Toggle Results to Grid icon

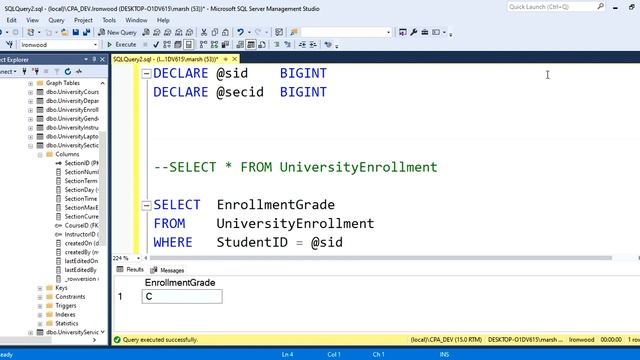tap(251, 44)
